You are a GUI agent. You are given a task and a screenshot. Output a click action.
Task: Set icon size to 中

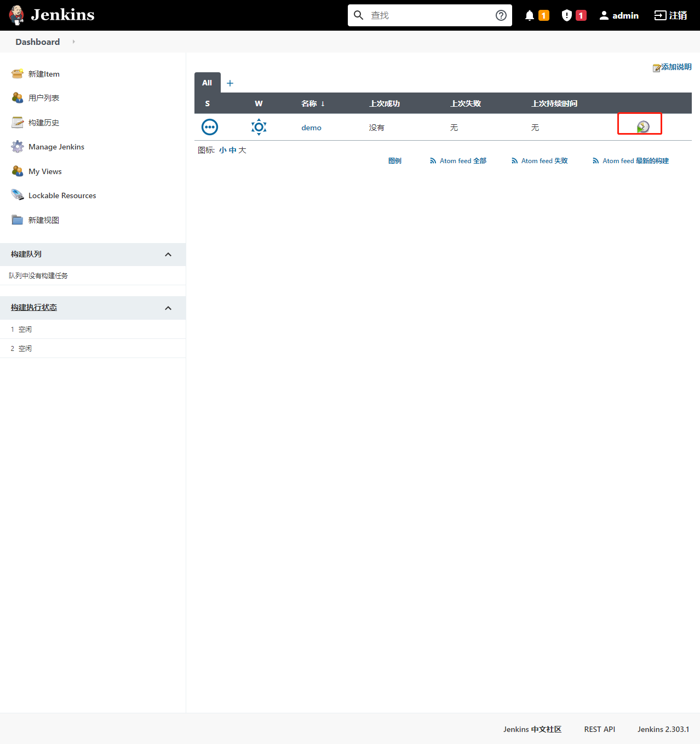click(233, 150)
